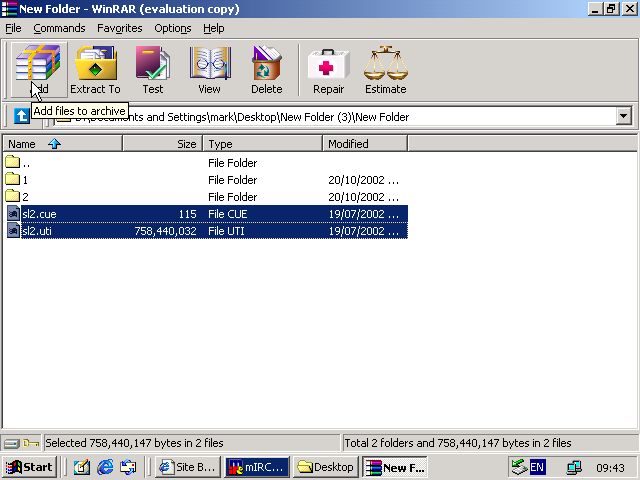Go up one folder level arrow
This screenshot has width=640, height=480.
22,116
